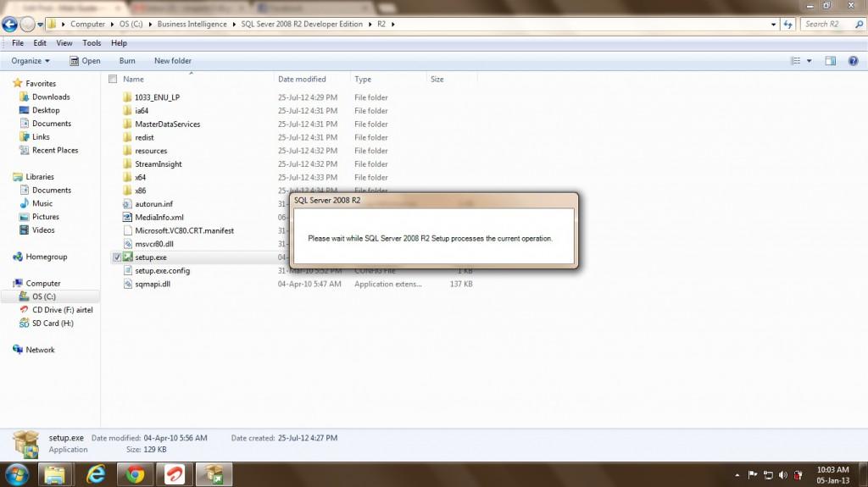Open Downloads in Favorites
This screenshot has width=868, height=487.
click(x=51, y=97)
